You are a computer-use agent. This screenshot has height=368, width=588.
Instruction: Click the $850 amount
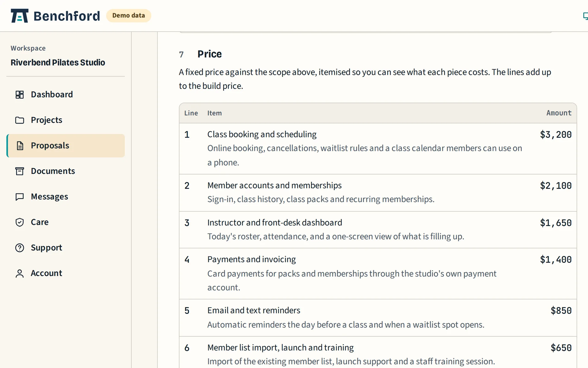click(x=561, y=311)
